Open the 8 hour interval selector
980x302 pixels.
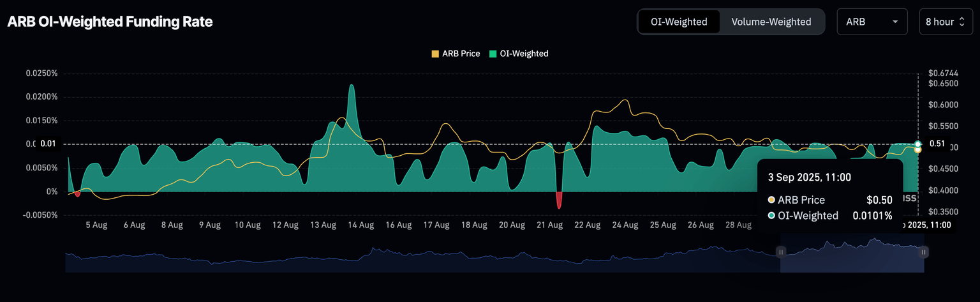[944, 22]
